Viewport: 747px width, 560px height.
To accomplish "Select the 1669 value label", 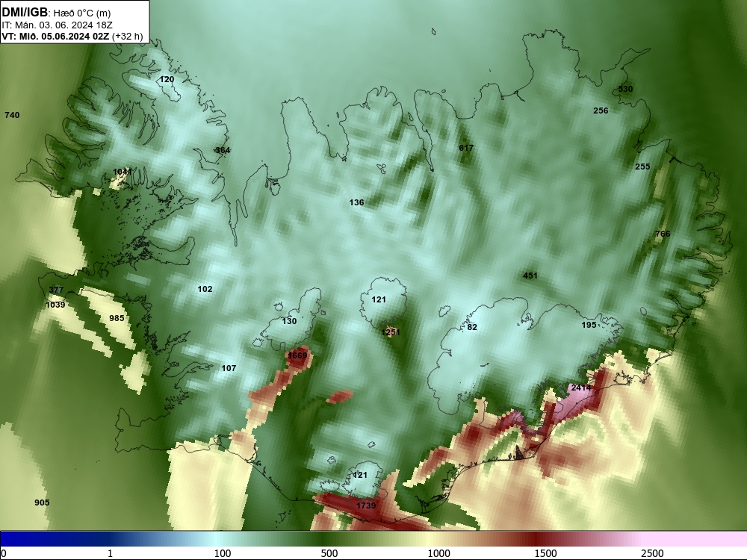I will pos(297,355).
